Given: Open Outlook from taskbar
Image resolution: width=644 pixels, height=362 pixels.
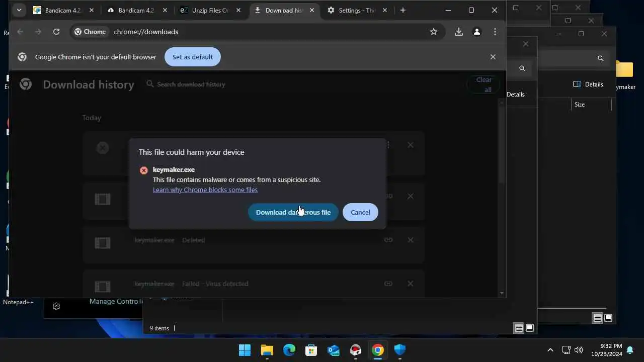Looking at the screenshot, I should pos(334,350).
